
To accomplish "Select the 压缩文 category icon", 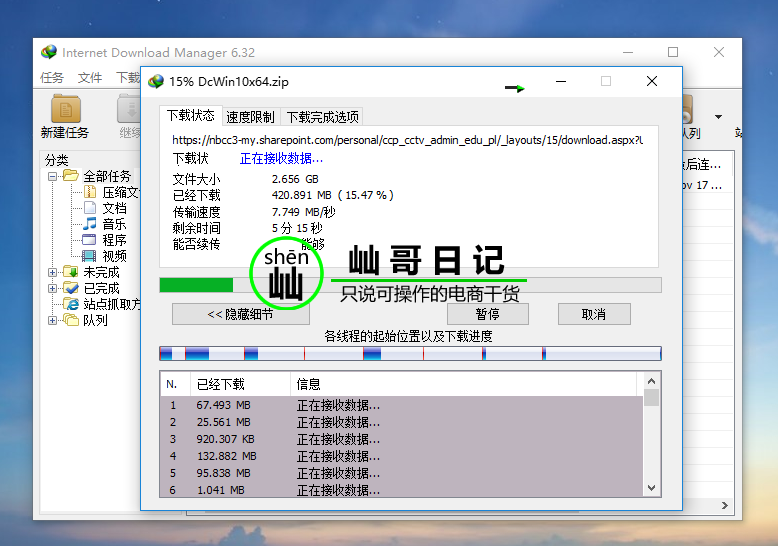I will [x=90, y=192].
